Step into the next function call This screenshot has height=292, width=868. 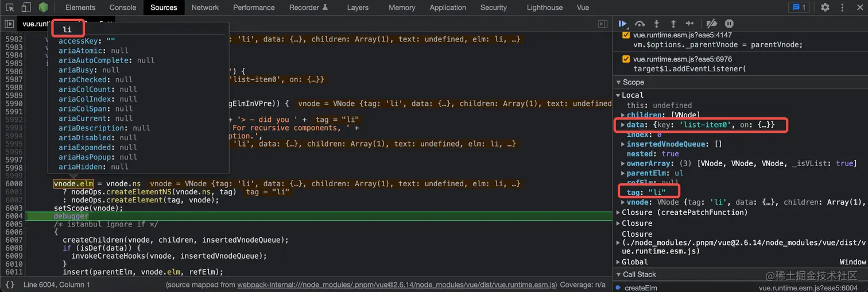pos(657,24)
